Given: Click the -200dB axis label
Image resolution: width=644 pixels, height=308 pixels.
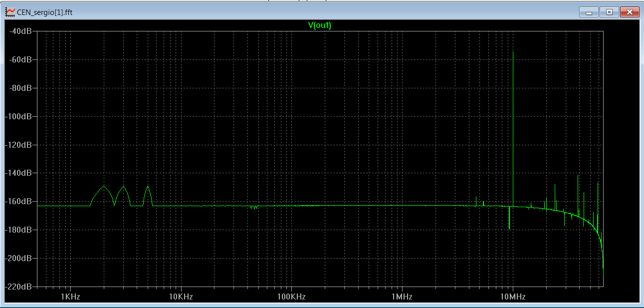Looking at the screenshot, I should pyautogui.click(x=18, y=259).
